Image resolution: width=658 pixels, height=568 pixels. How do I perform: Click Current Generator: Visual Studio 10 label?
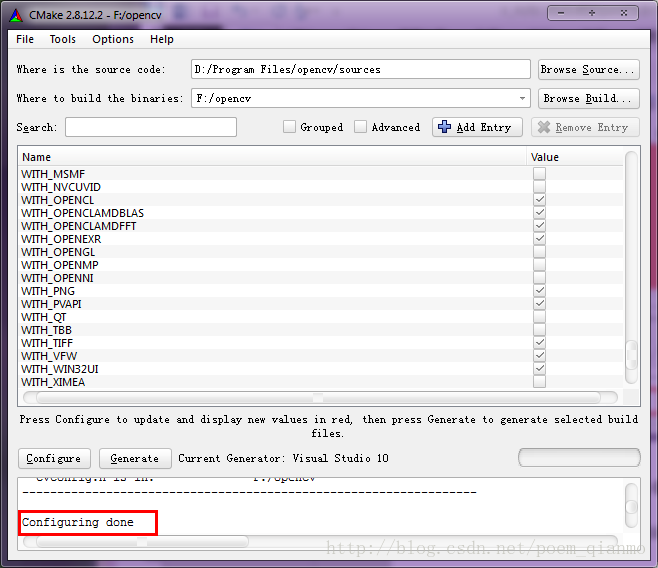pos(283,458)
